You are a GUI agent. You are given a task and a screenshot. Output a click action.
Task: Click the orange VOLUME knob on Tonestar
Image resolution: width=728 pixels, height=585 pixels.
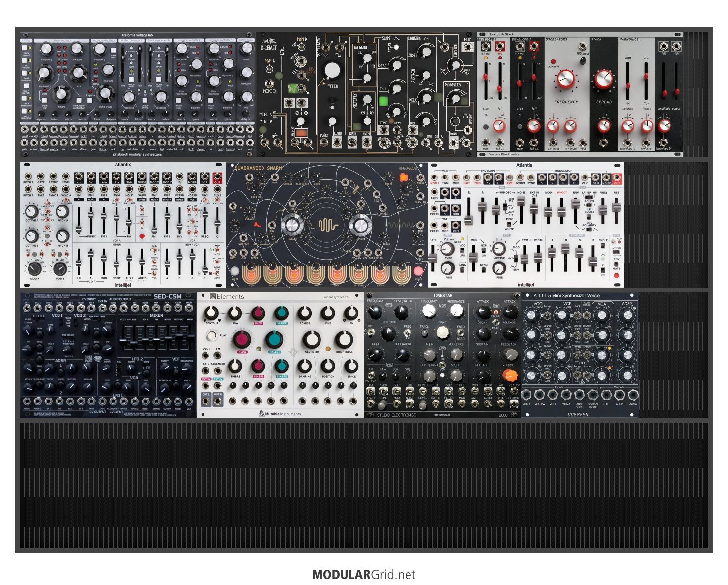510,376
